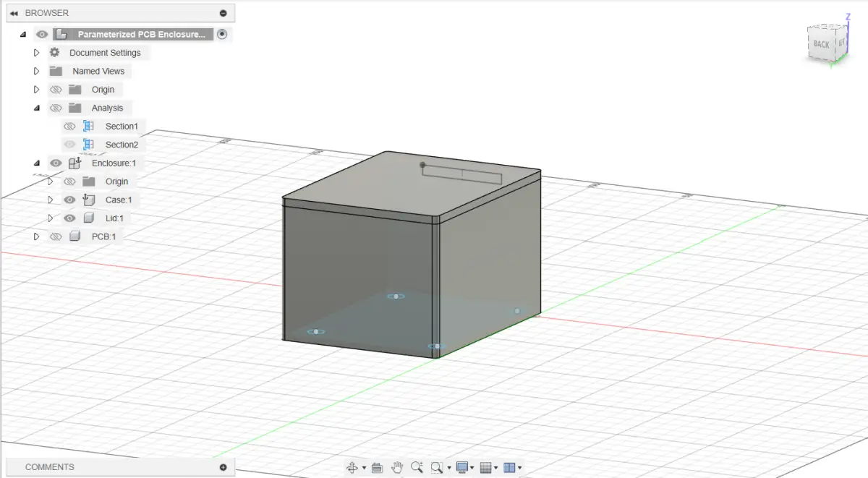Click the Document Settings gear icon
868x478 pixels.
tap(54, 53)
